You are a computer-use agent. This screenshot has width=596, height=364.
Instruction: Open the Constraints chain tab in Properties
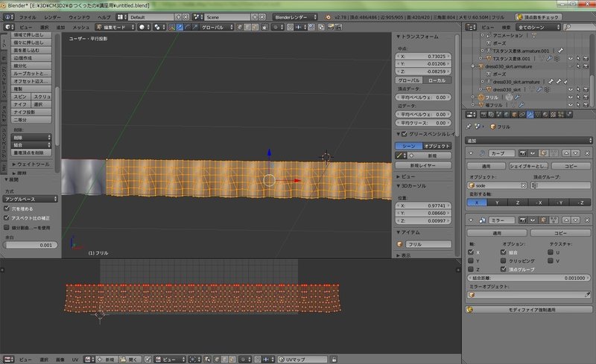tap(522, 115)
